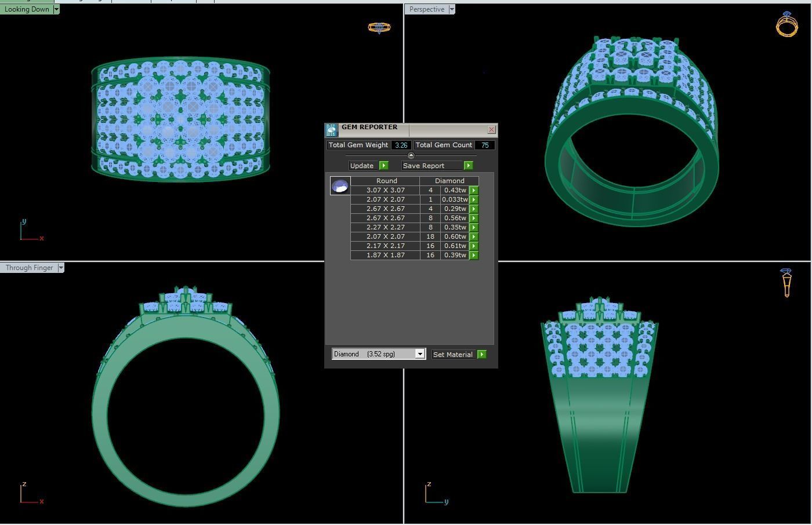Click the Total Gem Count label
The height and width of the screenshot is (525, 812).
click(x=444, y=145)
